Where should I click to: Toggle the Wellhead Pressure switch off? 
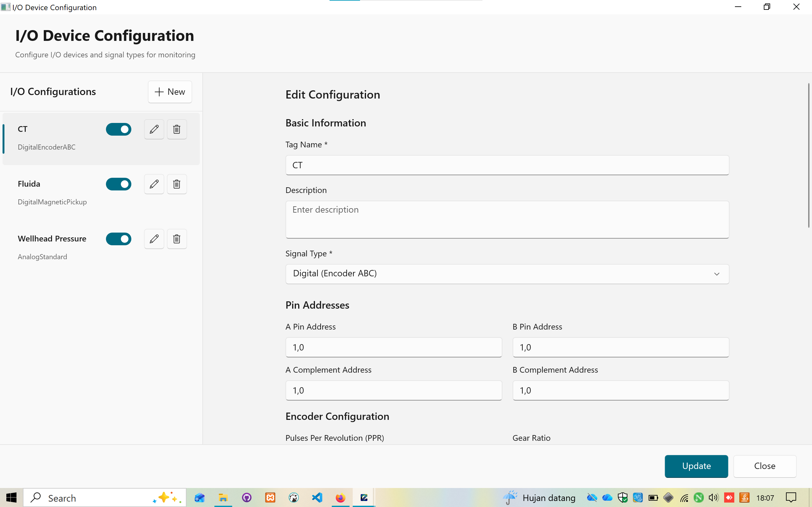coord(119,239)
